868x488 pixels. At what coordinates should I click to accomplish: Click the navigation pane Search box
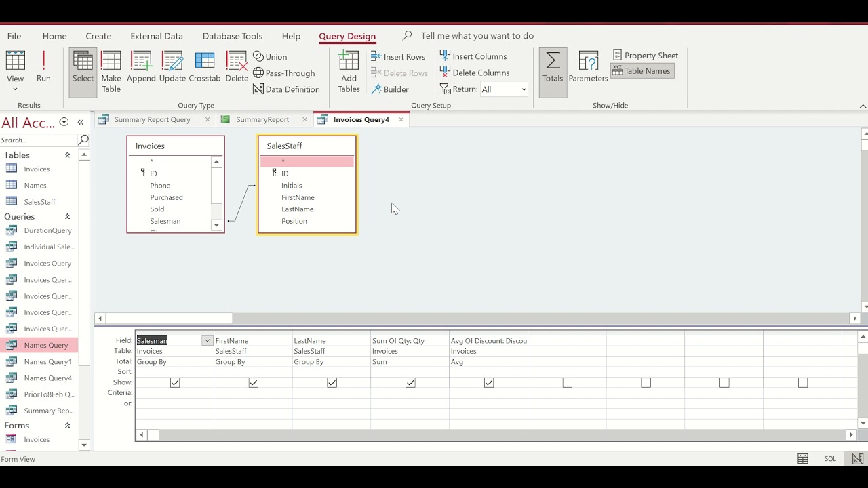tap(38, 140)
